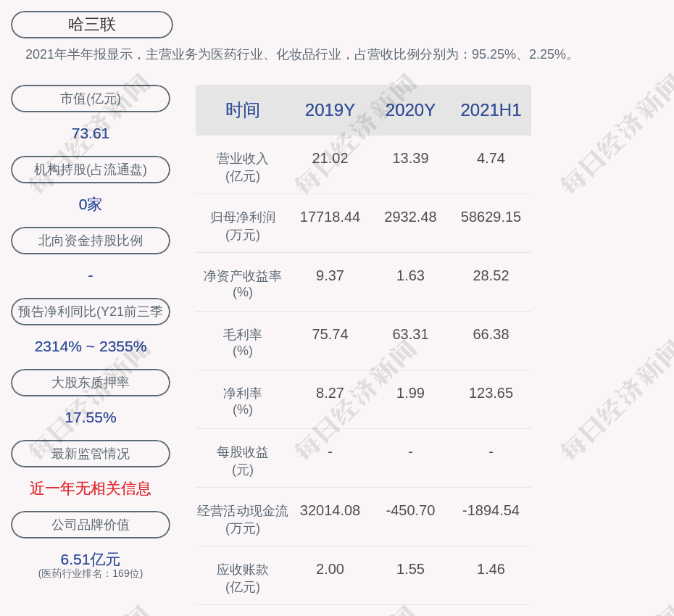Image resolution: width=674 pixels, height=616 pixels.
Task: Click the 北向资金持股比例 button
Action: (x=91, y=241)
